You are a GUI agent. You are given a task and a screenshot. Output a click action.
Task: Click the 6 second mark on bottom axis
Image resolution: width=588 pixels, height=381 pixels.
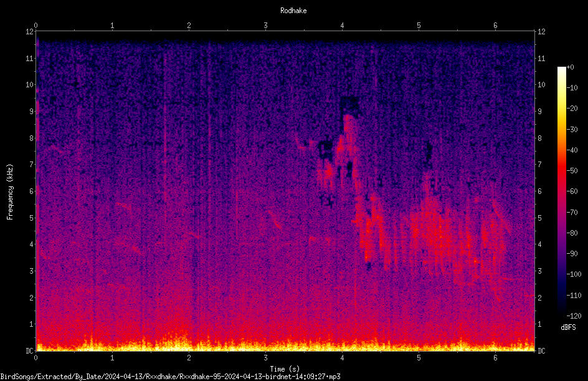click(495, 358)
